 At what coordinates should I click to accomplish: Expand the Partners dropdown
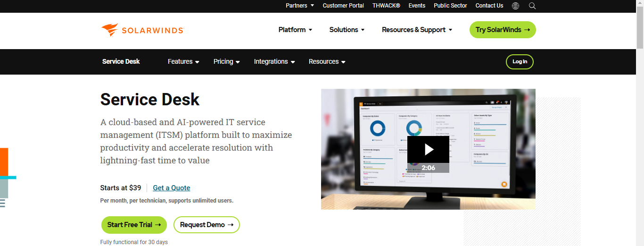[300, 6]
